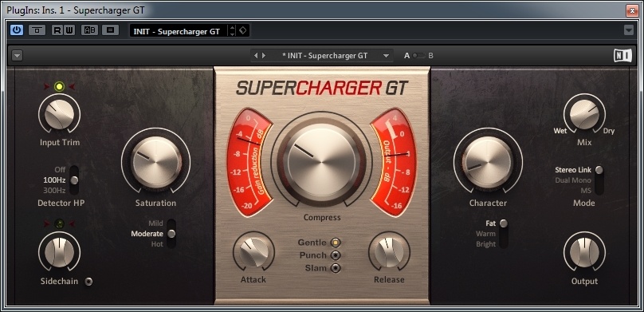Image resolution: width=644 pixels, height=312 pixels.
Task: Click the Output knob
Action: pos(584,252)
